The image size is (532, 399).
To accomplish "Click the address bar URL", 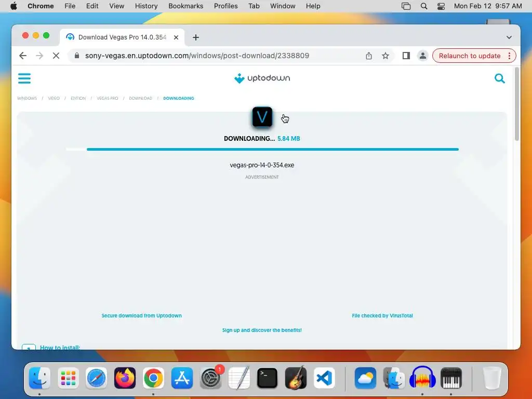I will click(197, 56).
